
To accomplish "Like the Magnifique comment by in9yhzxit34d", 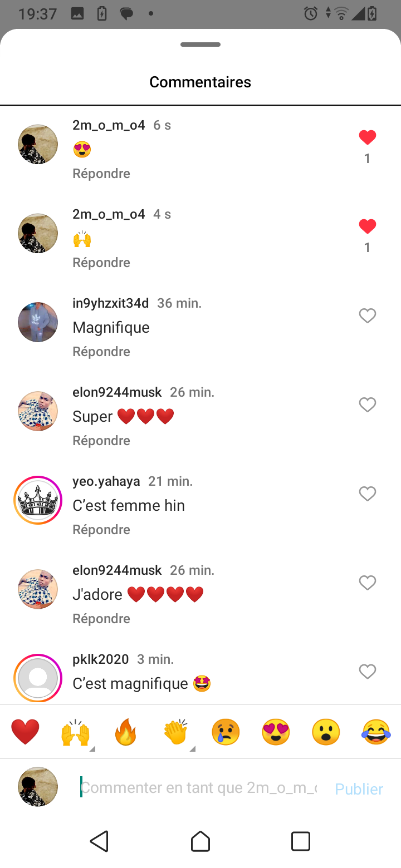I will coord(368,315).
